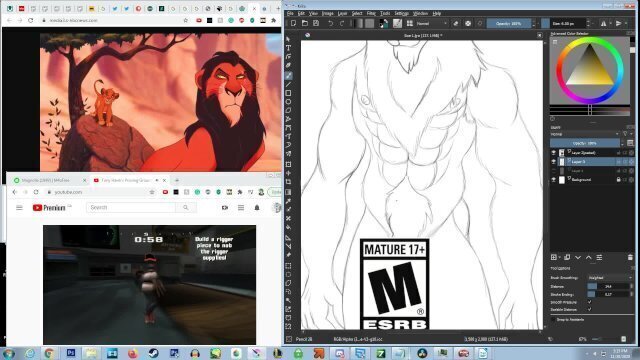Click the save document icon in Krita
This screenshot has height=360, width=640.
pyautogui.click(x=316, y=24)
